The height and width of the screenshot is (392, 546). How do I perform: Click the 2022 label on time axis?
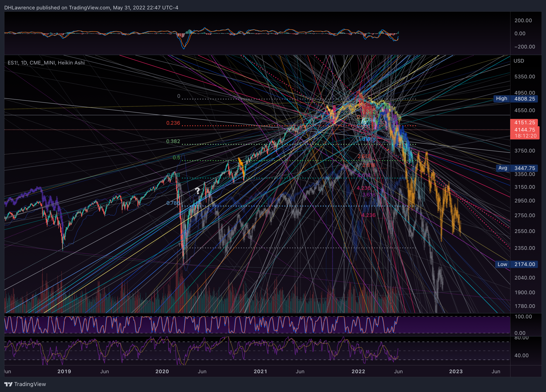pos(358,371)
